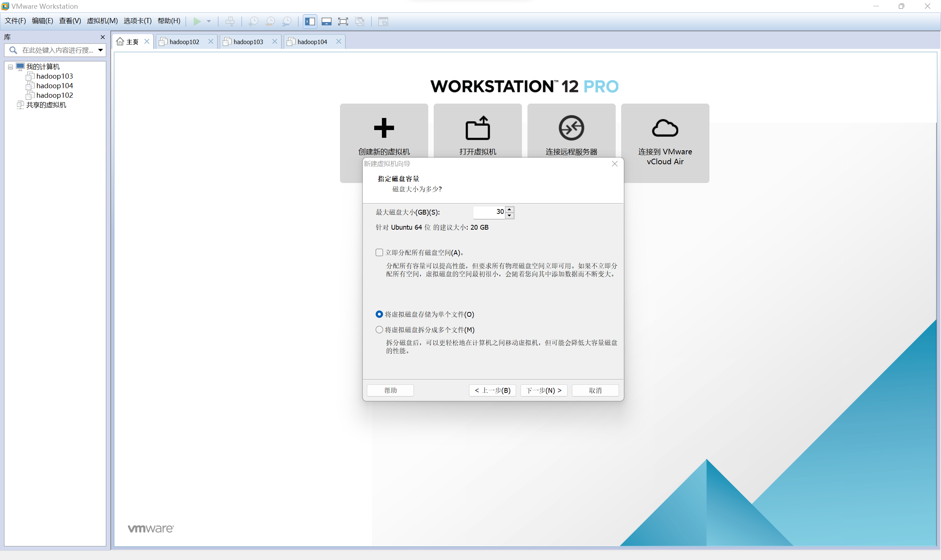941x560 pixels.
Task: Collapse the 我的计算机 tree node
Action: pyautogui.click(x=11, y=67)
